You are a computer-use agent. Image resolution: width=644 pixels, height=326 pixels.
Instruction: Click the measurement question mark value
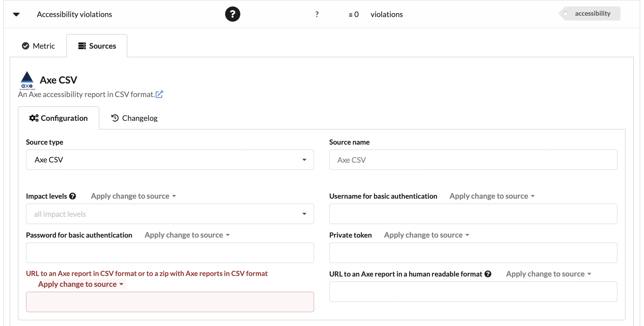pos(317,14)
